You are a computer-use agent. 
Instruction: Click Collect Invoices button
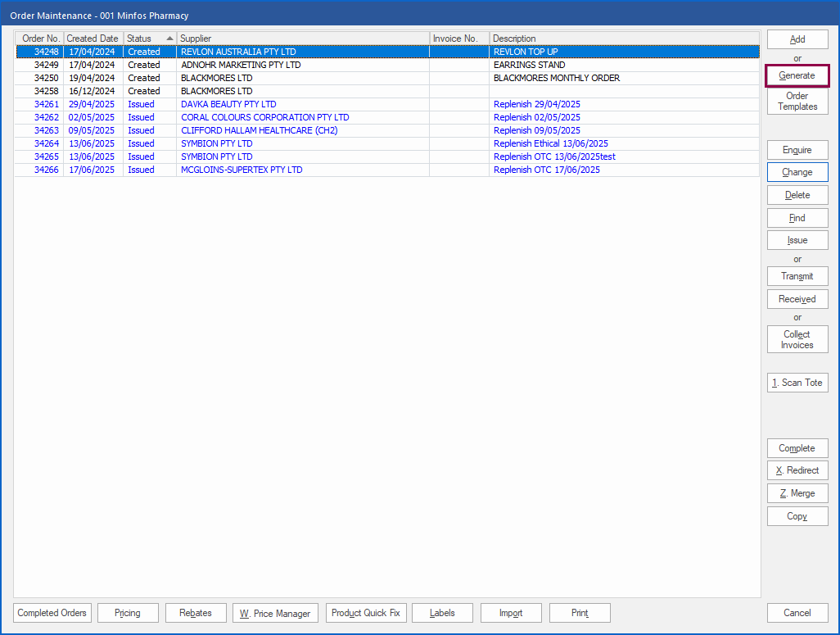[797, 339]
